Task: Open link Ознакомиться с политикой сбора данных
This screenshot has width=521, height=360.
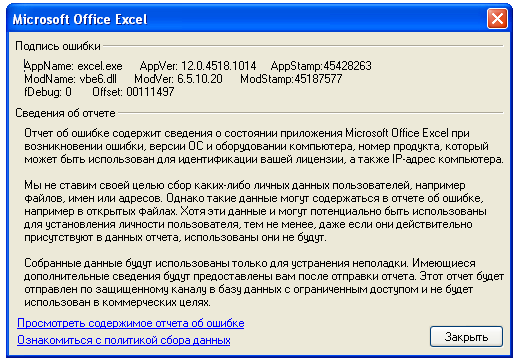Action: (x=124, y=340)
